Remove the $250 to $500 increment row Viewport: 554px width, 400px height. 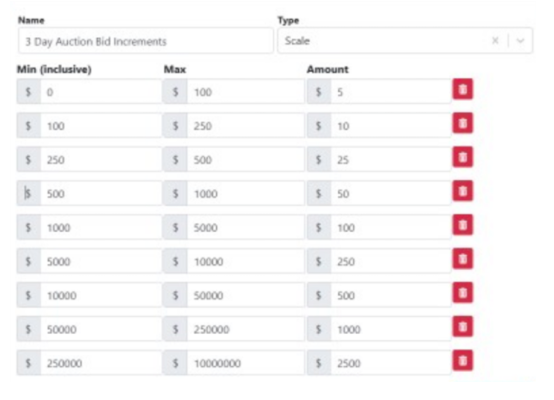pos(462,157)
